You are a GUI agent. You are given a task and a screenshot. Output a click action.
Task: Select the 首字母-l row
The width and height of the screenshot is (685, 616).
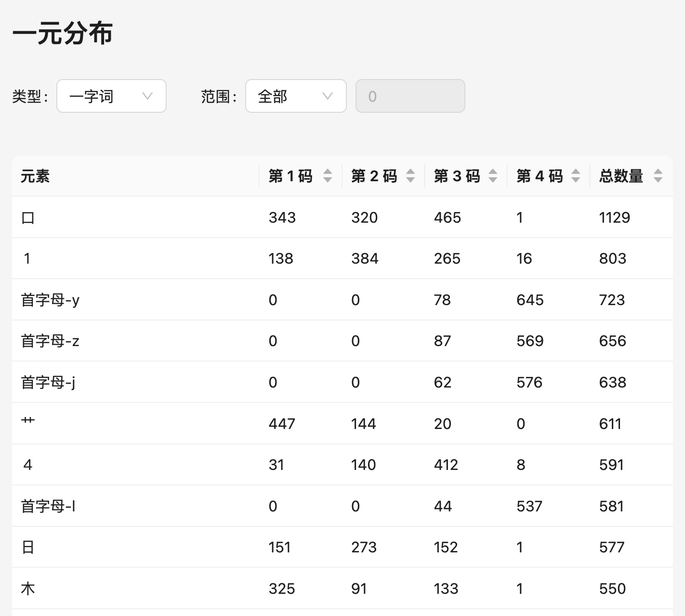click(48, 506)
